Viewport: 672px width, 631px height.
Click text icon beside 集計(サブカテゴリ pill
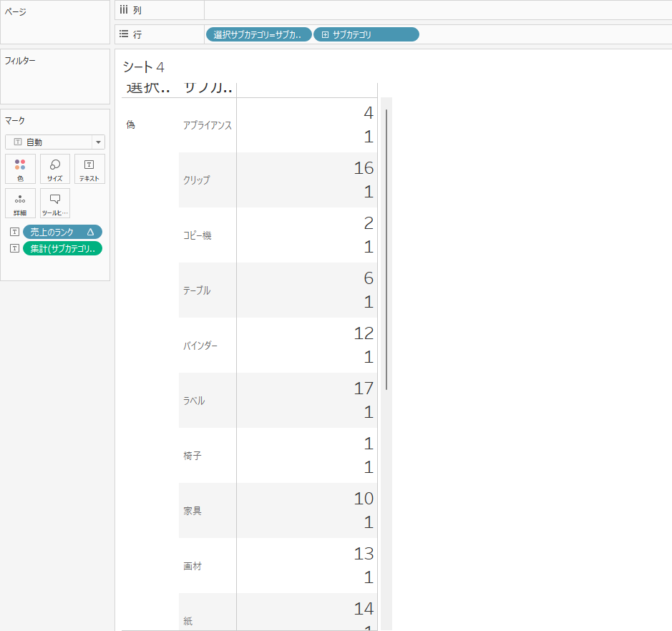pyautogui.click(x=14, y=248)
